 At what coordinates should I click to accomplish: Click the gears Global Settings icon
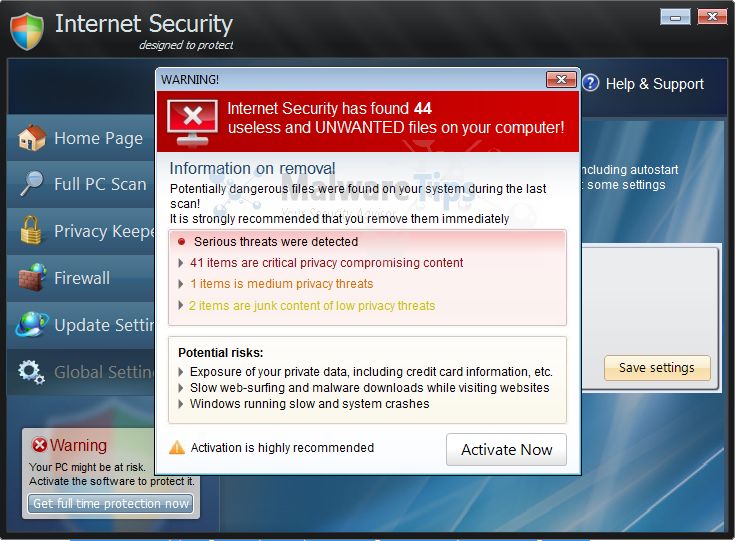[x=32, y=372]
